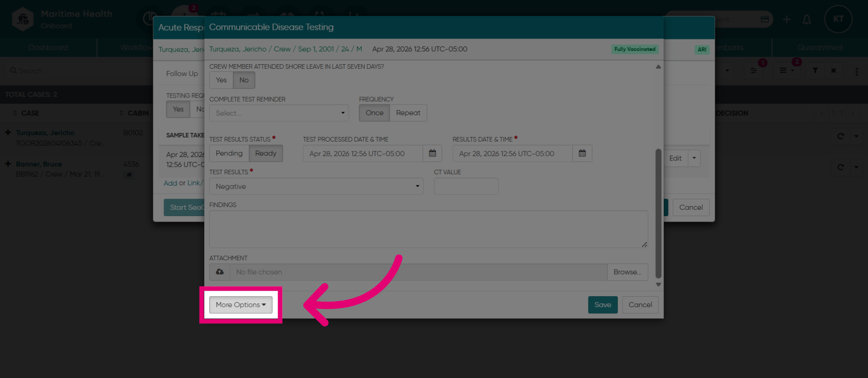Open the Workflow tab
The width and height of the screenshot is (868, 378).
[136, 47]
